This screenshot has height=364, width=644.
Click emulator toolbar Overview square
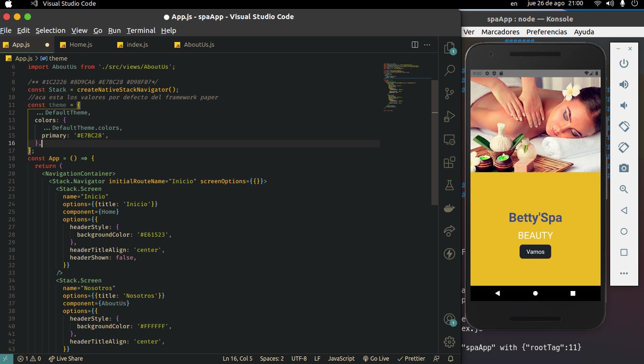(x=624, y=252)
